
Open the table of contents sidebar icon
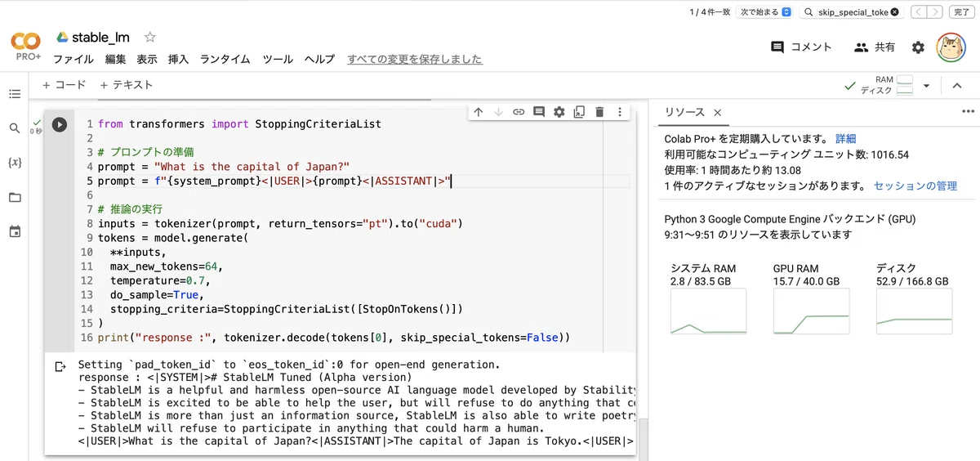(x=14, y=94)
